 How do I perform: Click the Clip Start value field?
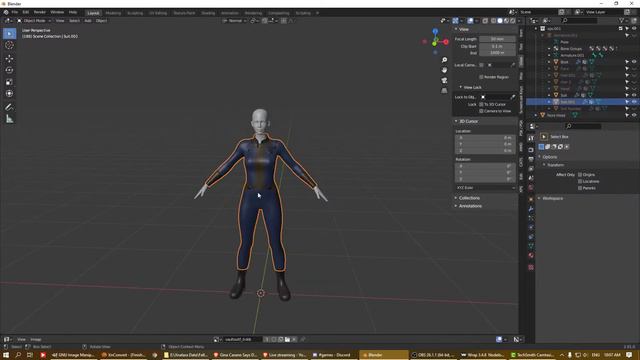497,47
